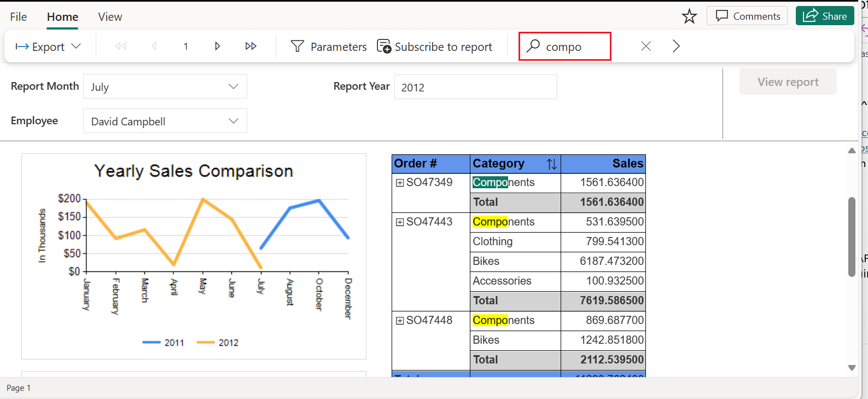Go to next page of report

[x=218, y=46]
